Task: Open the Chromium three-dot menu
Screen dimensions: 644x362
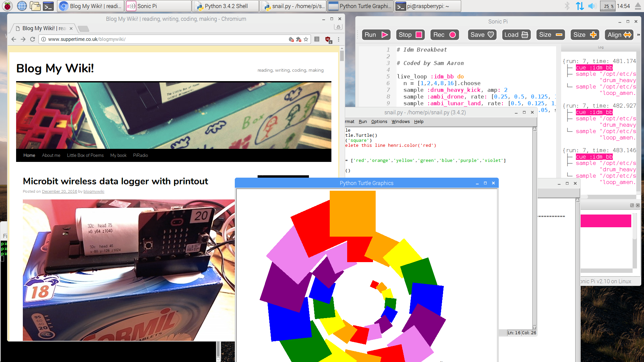Action: 338,40
